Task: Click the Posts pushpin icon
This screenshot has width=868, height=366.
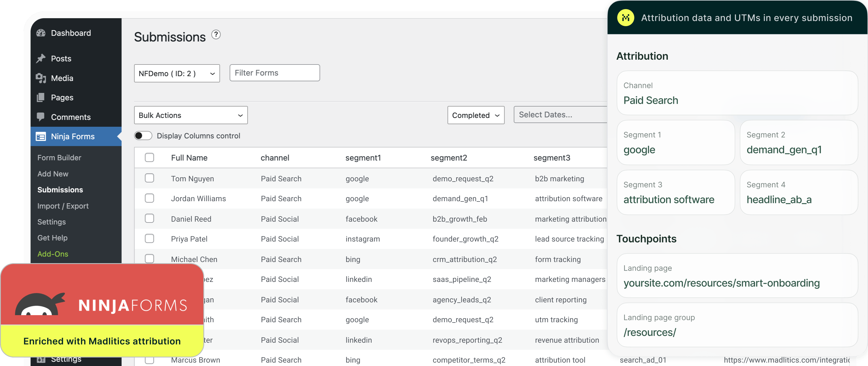Action: coord(41,58)
